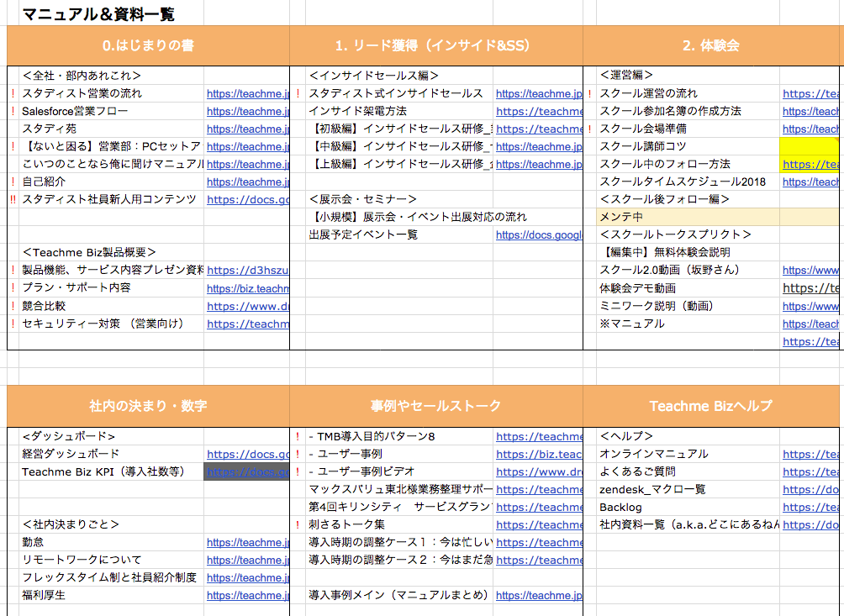Open the オンラインマニュアル link
Viewport: 844px width, 616px height.
coord(810,455)
